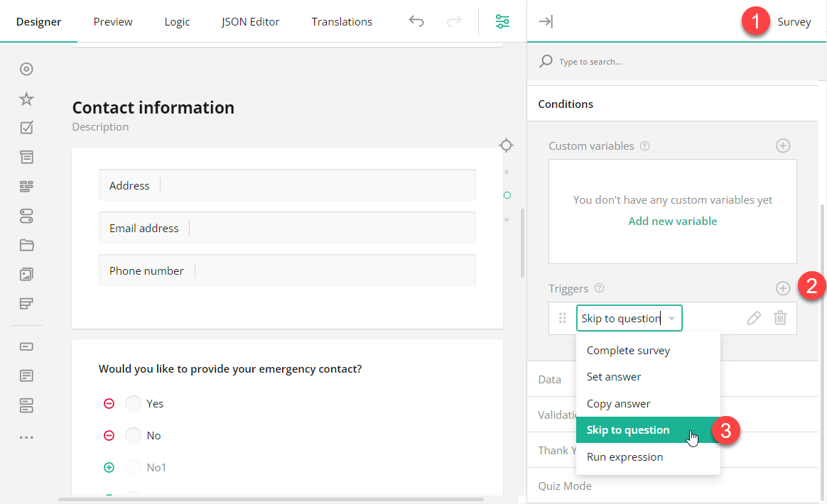
Task: Select the Checkboxes question type in the toolbox
Action: (26, 127)
